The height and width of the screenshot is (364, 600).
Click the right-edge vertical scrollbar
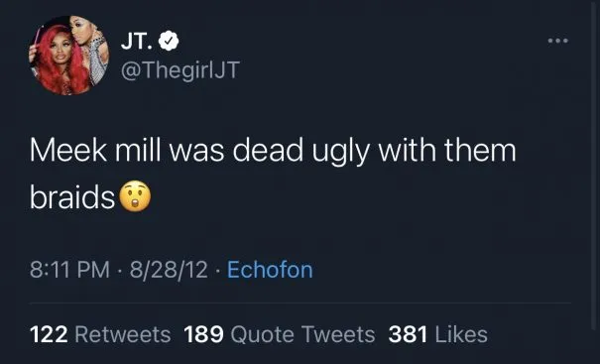pos(595,165)
